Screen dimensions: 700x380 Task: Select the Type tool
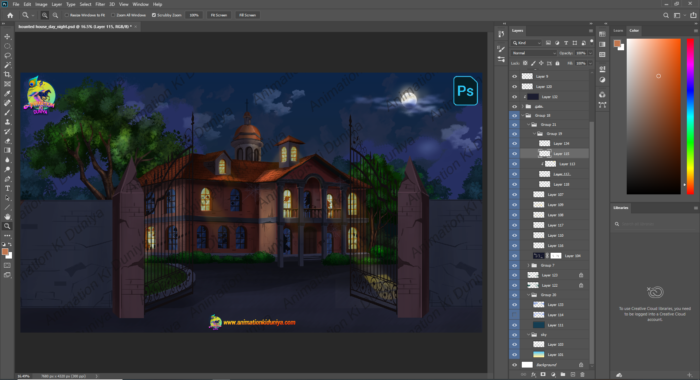7,188
